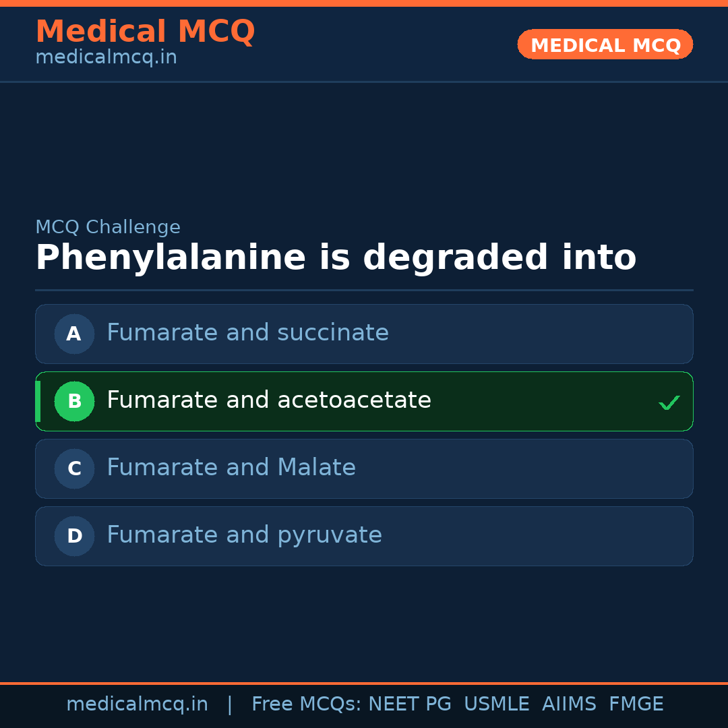Select answer text 'Fumarate and succinate'

[x=247, y=333]
